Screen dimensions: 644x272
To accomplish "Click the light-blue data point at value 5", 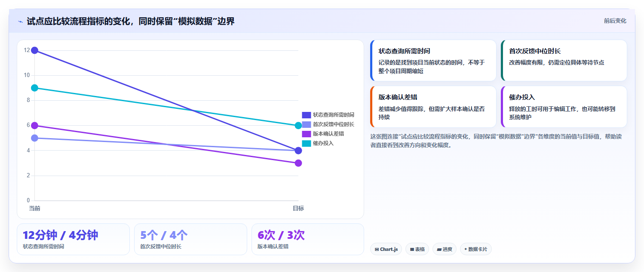I will tap(35, 138).
